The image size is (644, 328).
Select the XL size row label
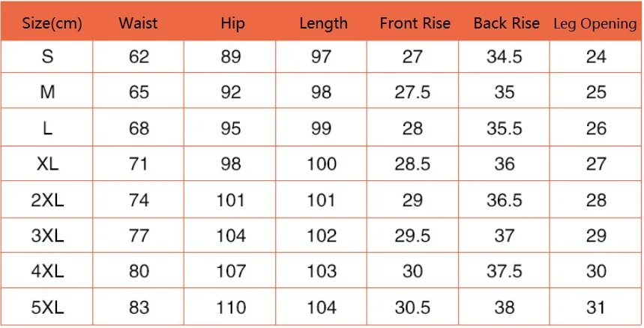pyautogui.click(x=47, y=164)
